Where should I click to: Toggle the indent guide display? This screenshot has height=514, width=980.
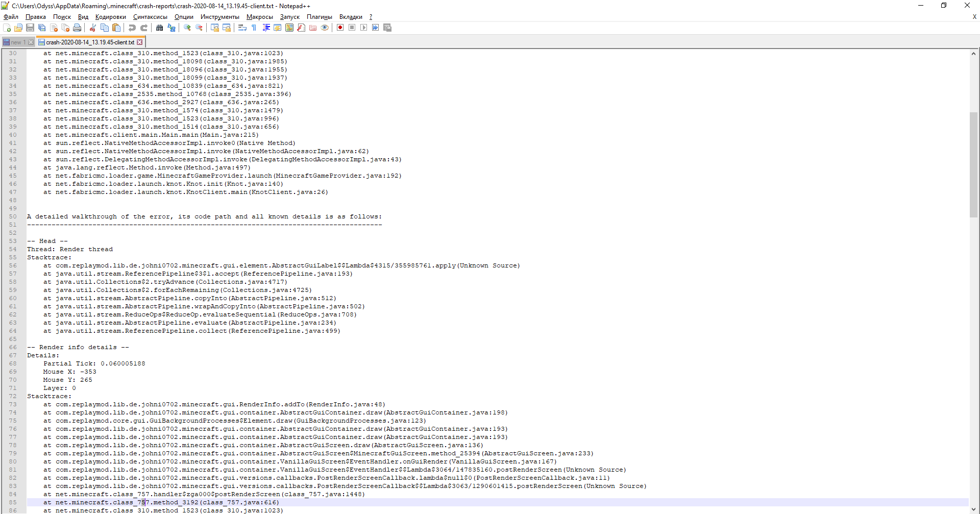266,28
